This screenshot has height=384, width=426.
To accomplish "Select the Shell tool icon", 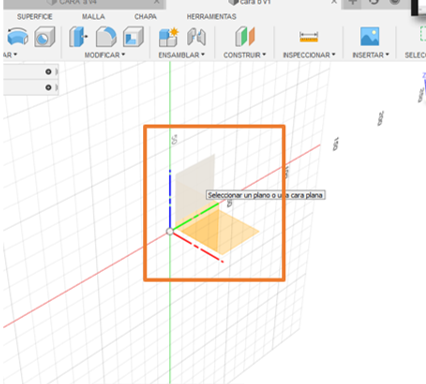I will [x=133, y=37].
